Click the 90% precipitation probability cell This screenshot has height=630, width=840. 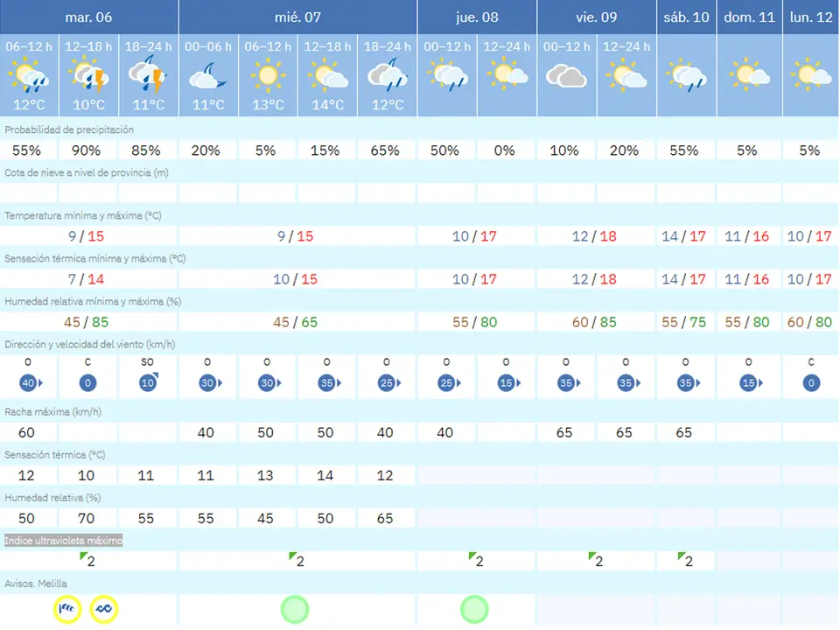click(87, 150)
